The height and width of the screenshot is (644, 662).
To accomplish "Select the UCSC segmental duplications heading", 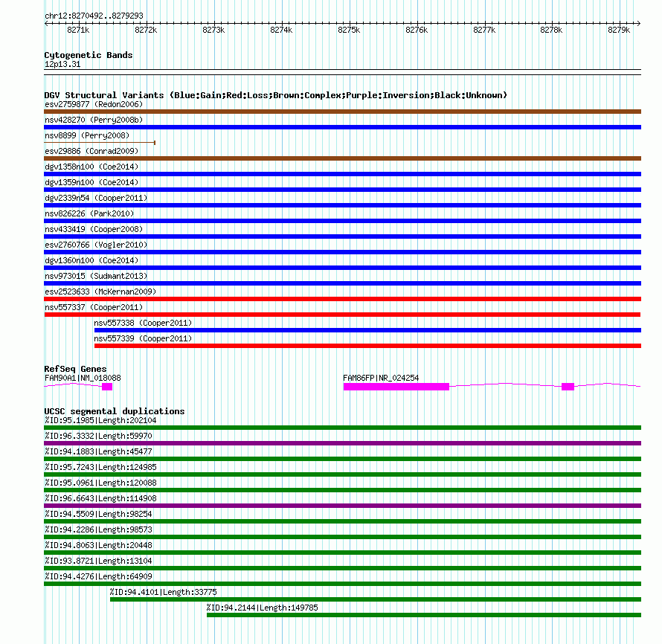I will pos(115,411).
